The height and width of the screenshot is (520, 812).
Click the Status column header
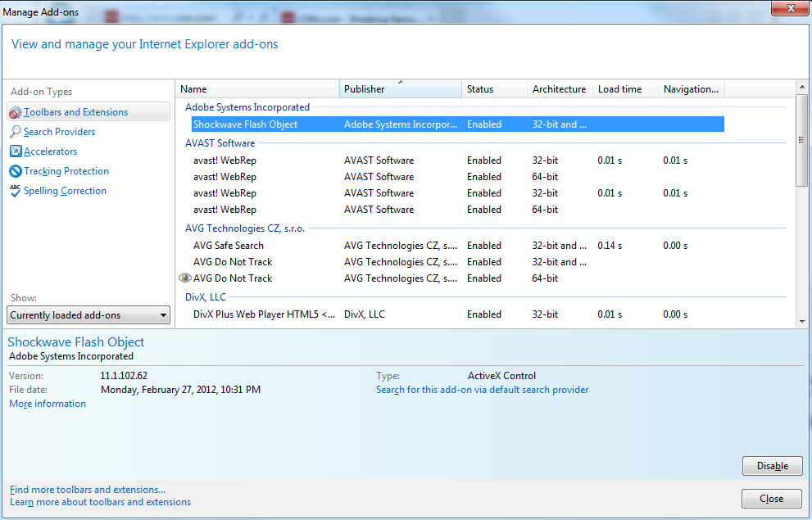494,89
